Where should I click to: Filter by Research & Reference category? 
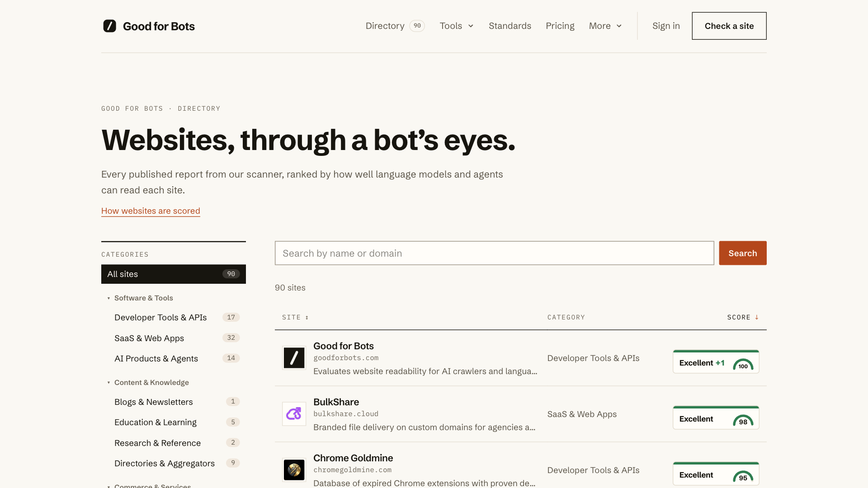point(174,443)
